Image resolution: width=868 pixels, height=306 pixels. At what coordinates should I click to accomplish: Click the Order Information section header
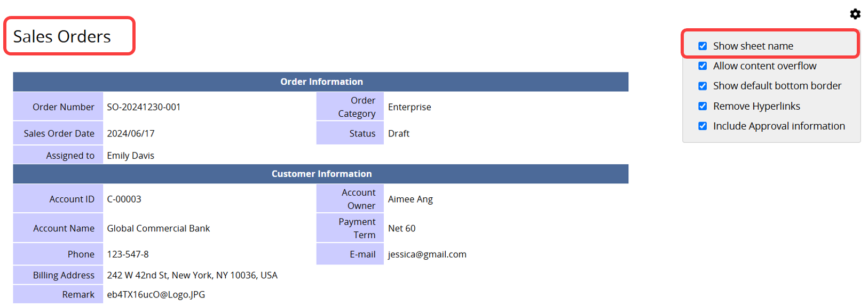(321, 82)
